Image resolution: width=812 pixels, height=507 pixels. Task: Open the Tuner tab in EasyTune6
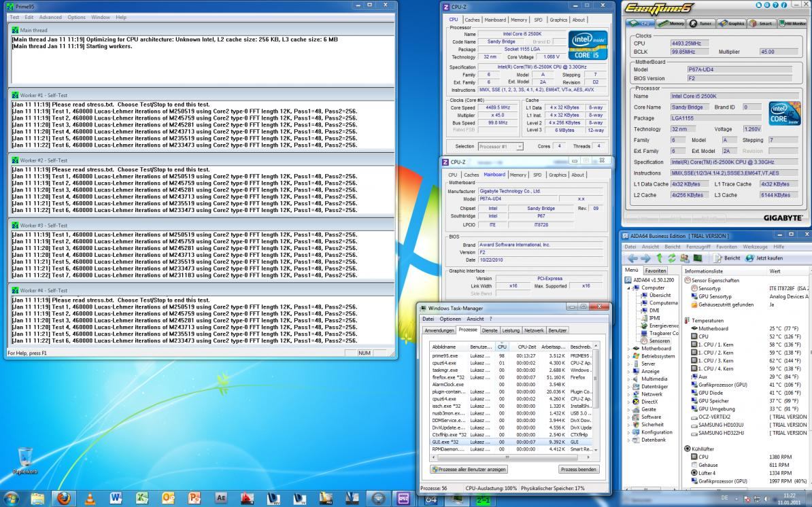coord(700,23)
